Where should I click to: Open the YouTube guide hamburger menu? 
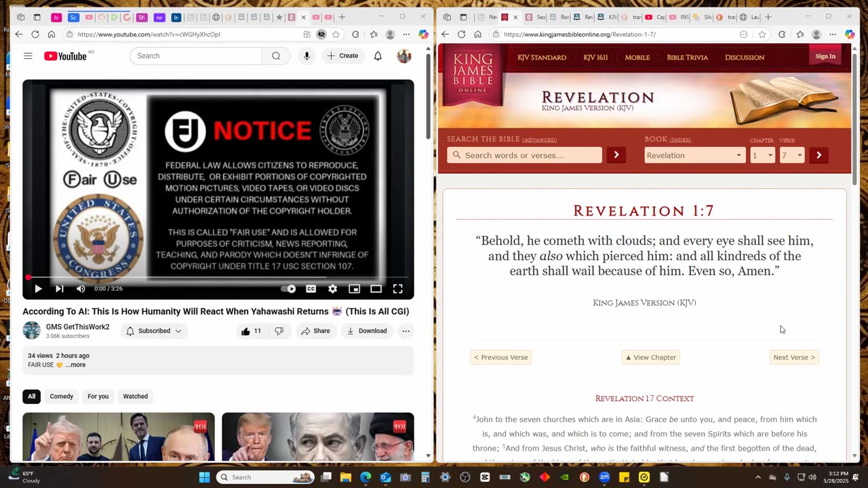coord(28,56)
